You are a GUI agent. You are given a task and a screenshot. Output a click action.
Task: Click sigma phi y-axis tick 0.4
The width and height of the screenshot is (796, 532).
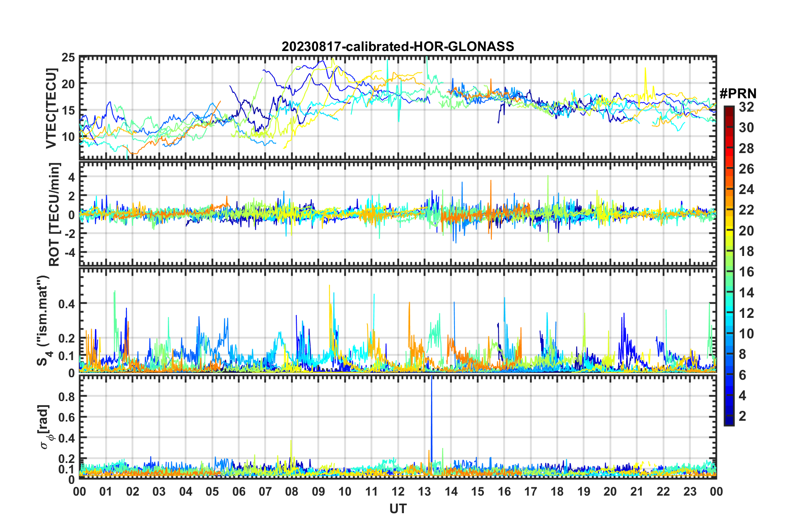point(67,438)
